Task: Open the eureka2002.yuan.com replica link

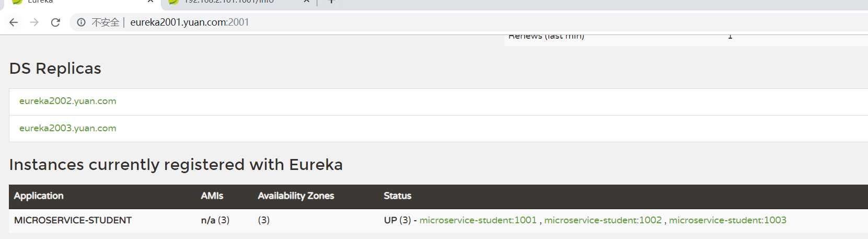Action: tap(68, 101)
